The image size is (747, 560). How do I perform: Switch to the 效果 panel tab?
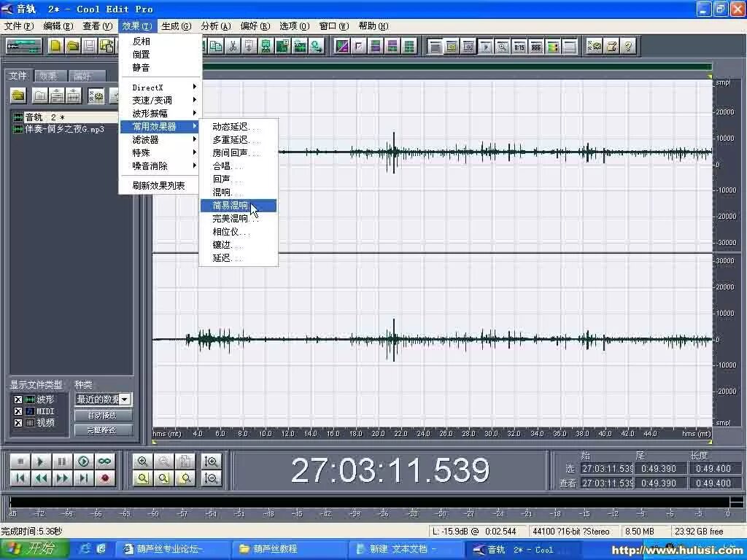50,75
